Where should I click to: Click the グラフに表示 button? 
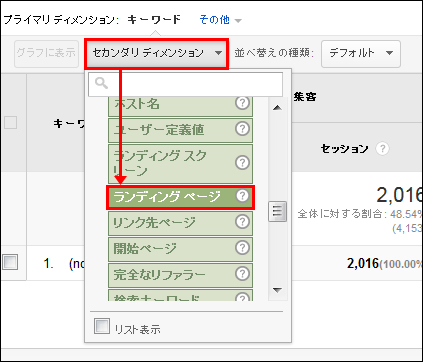tap(46, 53)
